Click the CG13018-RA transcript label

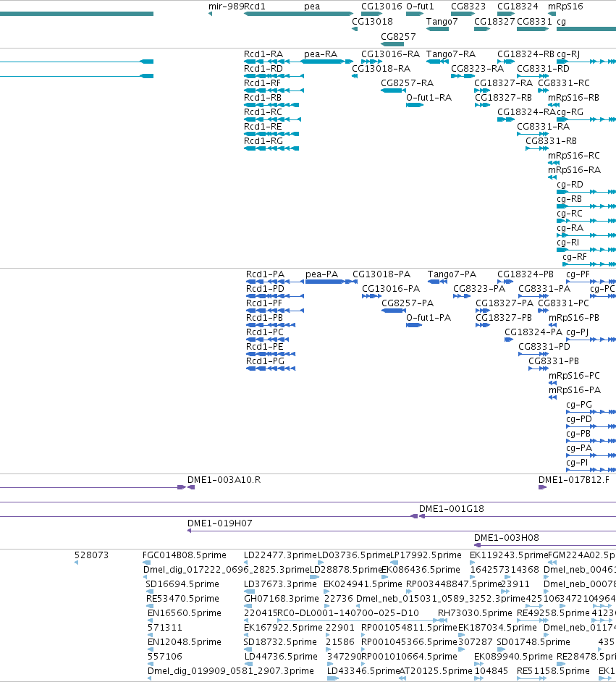381,68
